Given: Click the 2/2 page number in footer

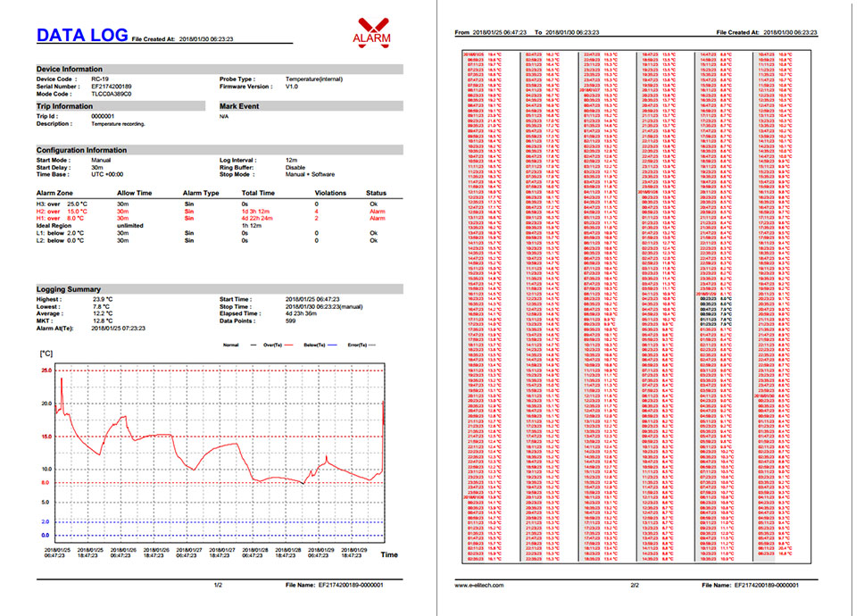Looking at the screenshot, I should (636, 585).
